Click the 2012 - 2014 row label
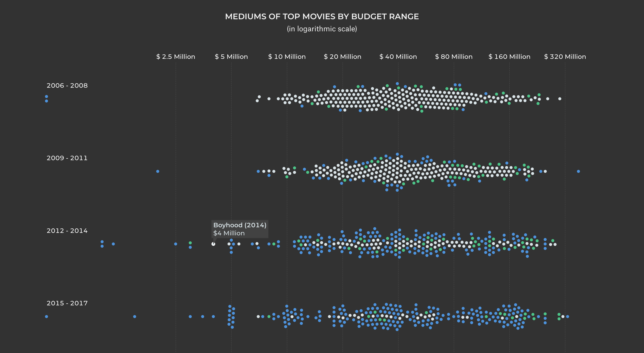644x353 pixels. click(67, 231)
